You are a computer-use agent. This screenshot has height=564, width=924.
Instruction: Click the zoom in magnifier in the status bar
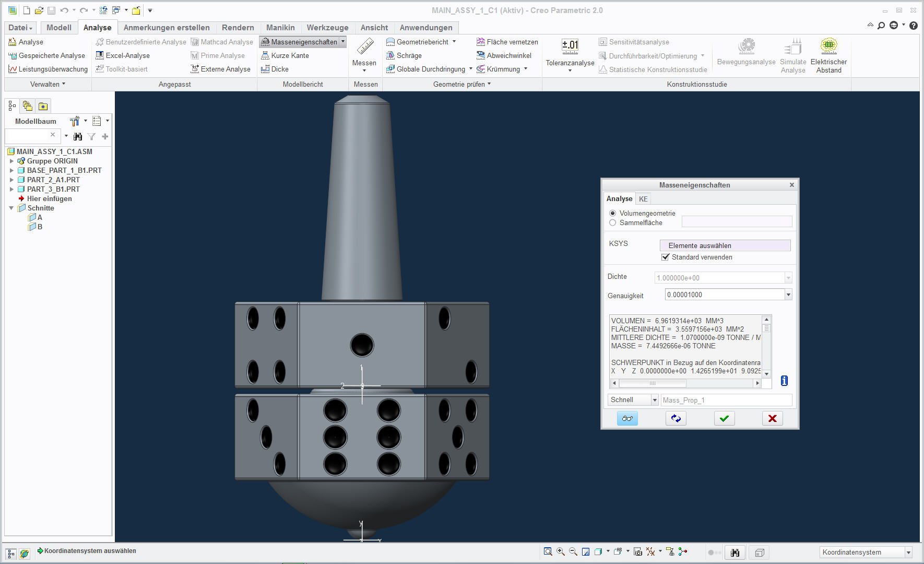[x=561, y=551]
